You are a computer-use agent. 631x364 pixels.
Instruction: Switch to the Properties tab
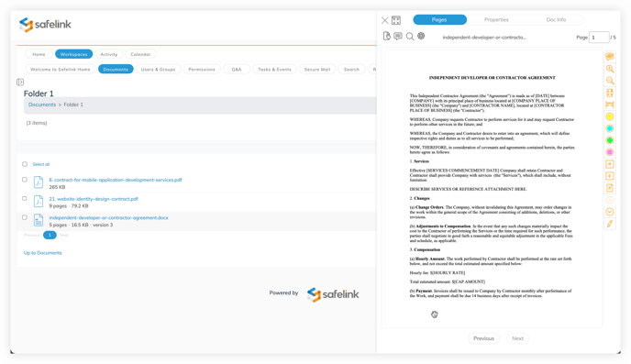pos(496,19)
